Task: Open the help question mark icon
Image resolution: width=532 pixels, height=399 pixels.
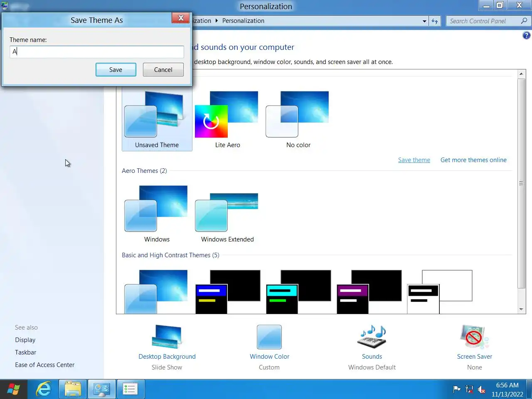Action: point(526,36)
